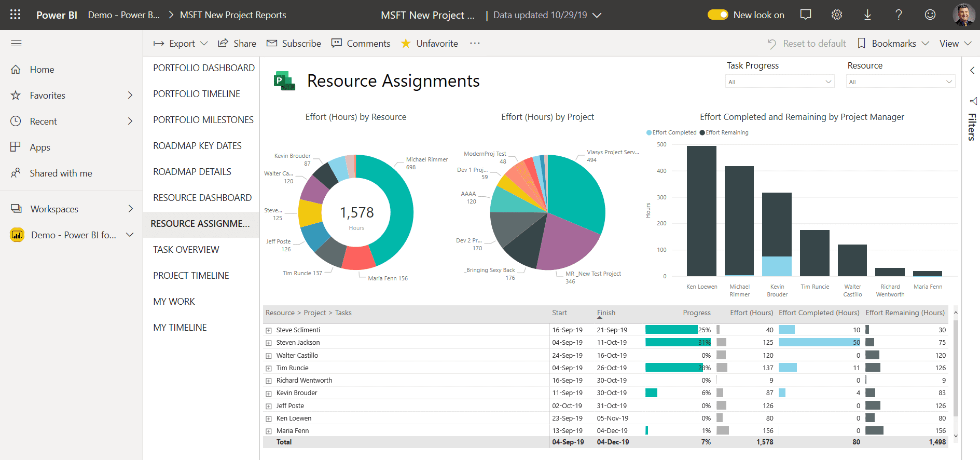980x460 pixels.
Task: Click the Favorites star icon
Action: click(x=16, y=95)
